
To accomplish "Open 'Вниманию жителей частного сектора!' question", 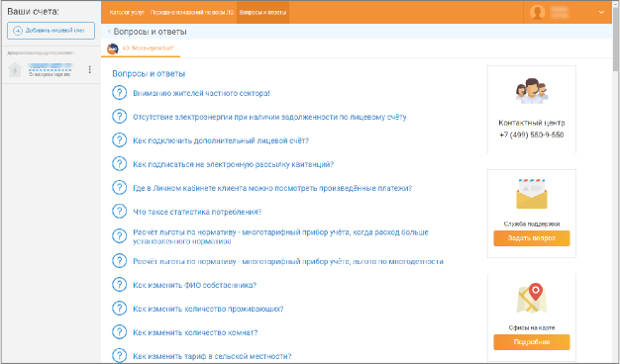I will [x=201, y=93].
